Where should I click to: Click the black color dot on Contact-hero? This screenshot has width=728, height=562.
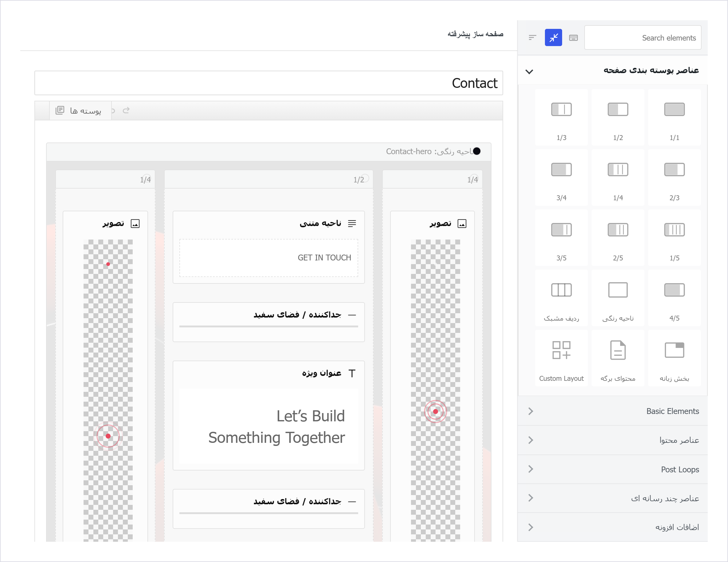pyautogui.click(x=477, y=151)
